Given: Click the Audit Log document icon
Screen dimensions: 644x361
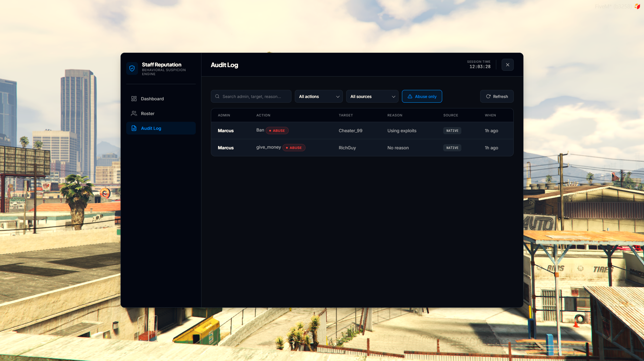Looking at the screenshot, I should point(134,128).
